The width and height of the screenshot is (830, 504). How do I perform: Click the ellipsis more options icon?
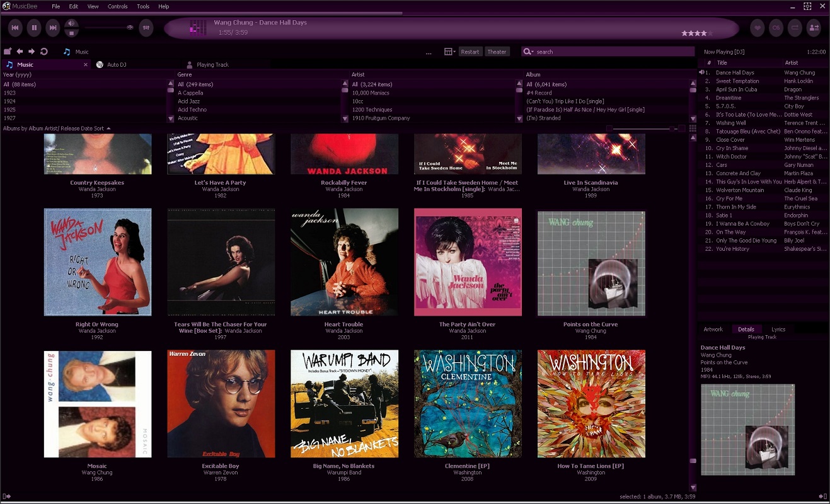pyautogui.click(x=429, y=53)
